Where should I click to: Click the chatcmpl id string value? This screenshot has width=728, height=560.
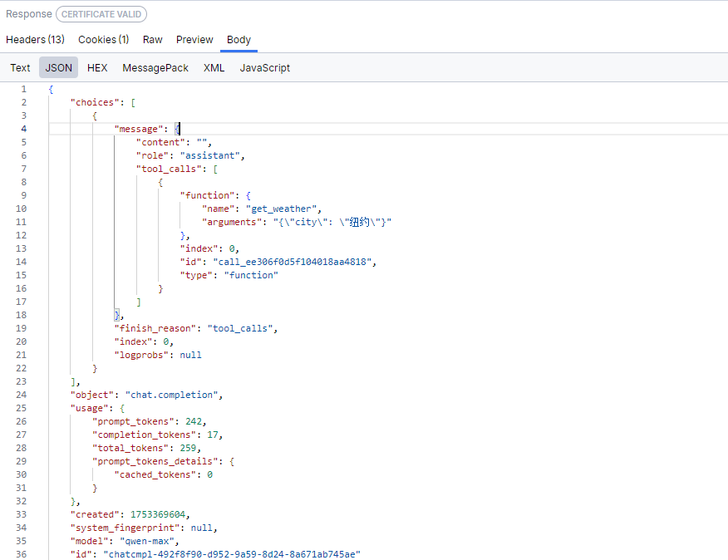click(232, 555)
